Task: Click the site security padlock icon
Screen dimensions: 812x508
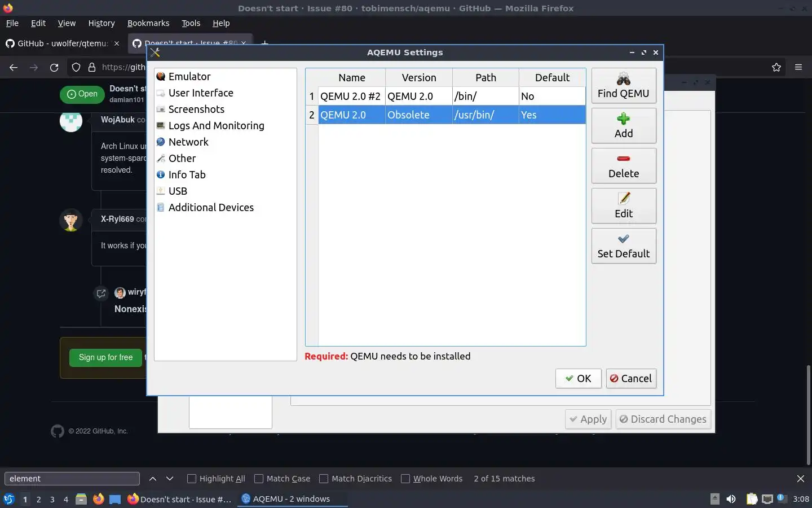Action: (x=92, y=67)
